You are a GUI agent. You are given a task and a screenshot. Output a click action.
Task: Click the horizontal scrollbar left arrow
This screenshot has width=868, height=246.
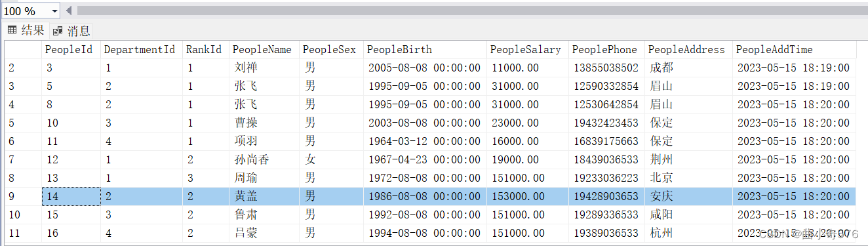[69, 11]
